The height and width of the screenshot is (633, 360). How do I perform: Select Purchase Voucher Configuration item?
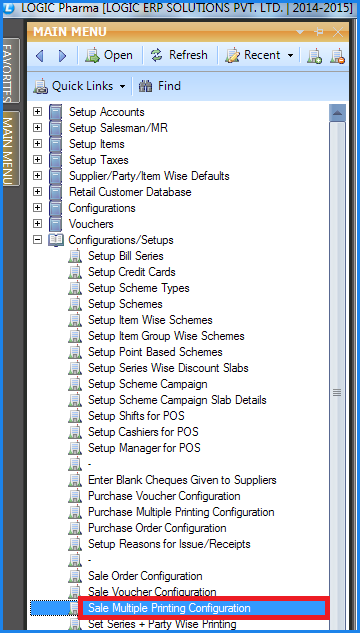(164, 496)
